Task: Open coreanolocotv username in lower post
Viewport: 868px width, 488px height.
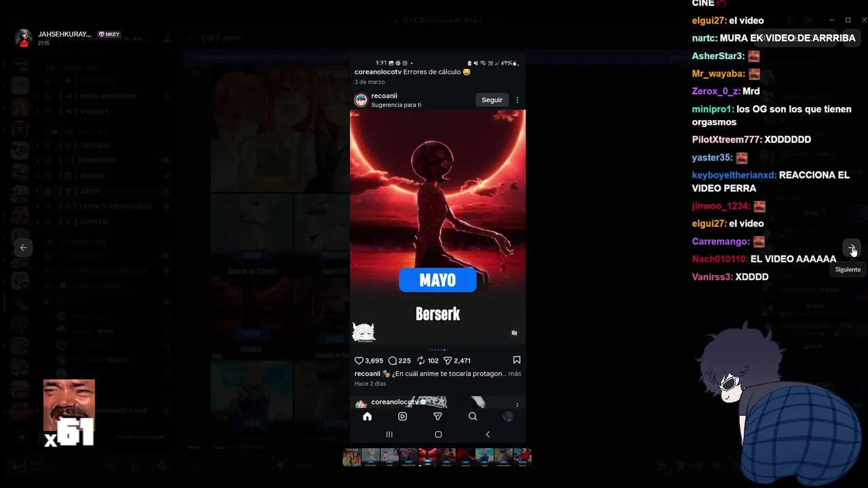Action: tap(395, 402)
